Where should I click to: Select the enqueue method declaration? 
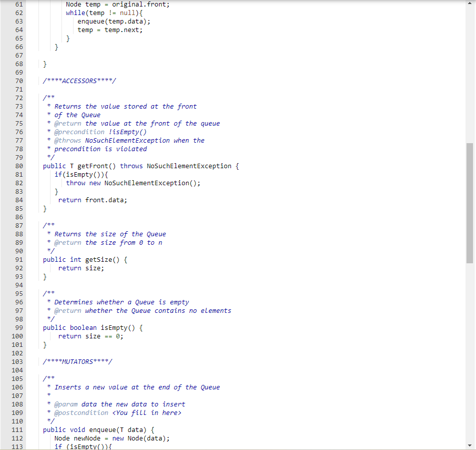100,429
